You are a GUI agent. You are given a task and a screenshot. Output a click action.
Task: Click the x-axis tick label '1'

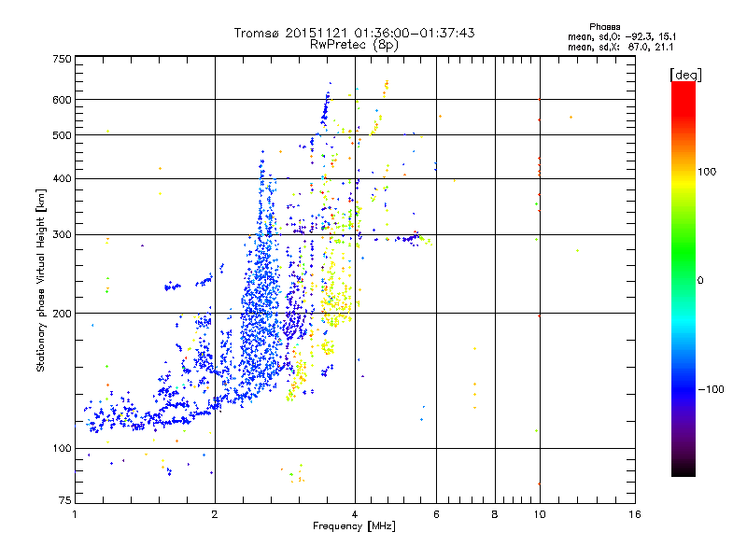75,514
